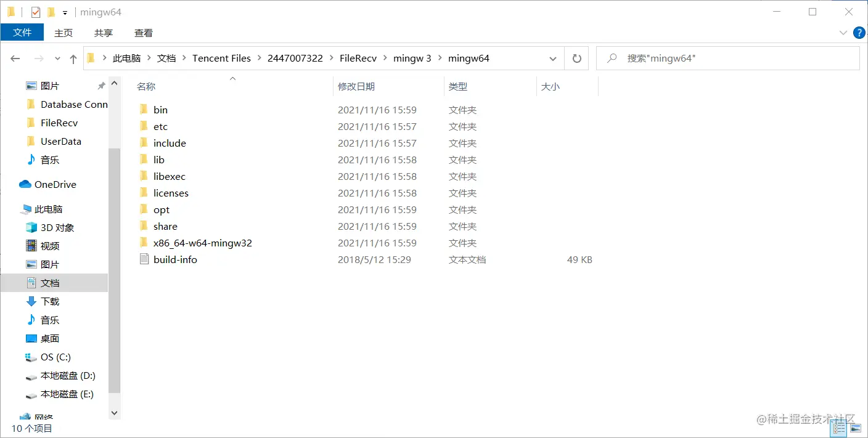868x438 pixels.
Task: Go to FileRecv via breadcrumb link
Action: (357, 58)
